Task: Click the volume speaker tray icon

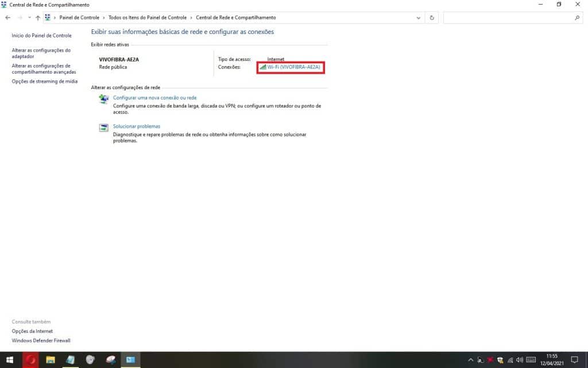Action: click(x=519, y=360)
